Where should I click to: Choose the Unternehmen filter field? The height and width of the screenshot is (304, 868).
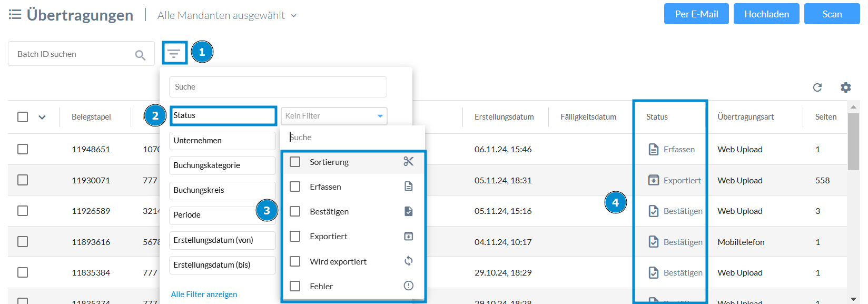[x=222, y=141]
